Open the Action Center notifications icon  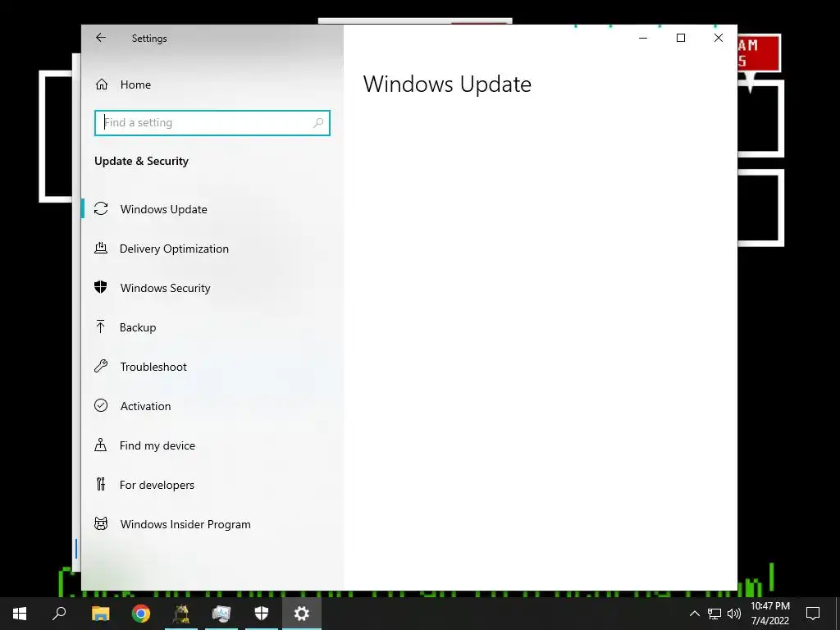point(813,614)
